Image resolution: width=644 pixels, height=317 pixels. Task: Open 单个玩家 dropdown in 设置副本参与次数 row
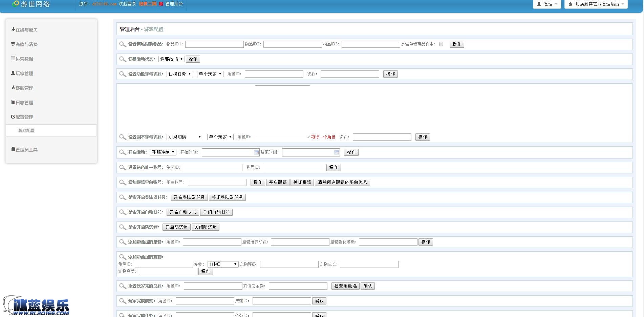coord(220,137)
